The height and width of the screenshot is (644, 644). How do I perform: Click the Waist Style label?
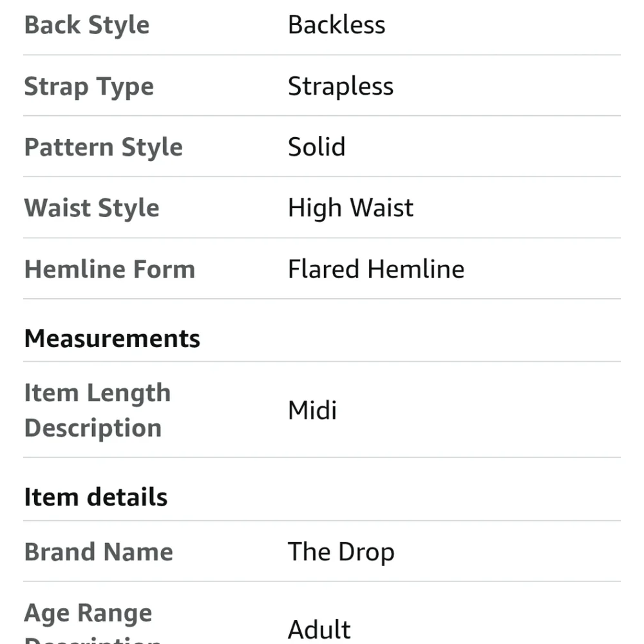(91, 208)
